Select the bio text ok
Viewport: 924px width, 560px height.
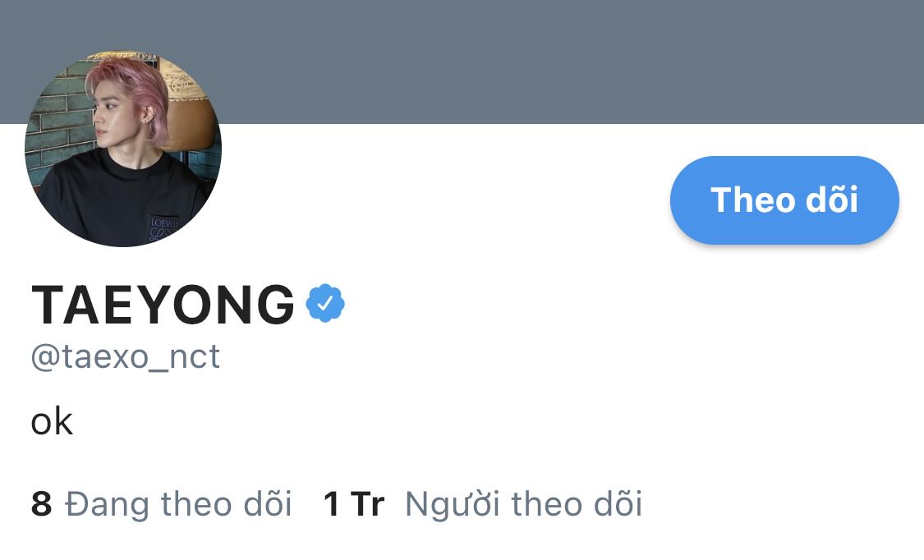[52, 421]
